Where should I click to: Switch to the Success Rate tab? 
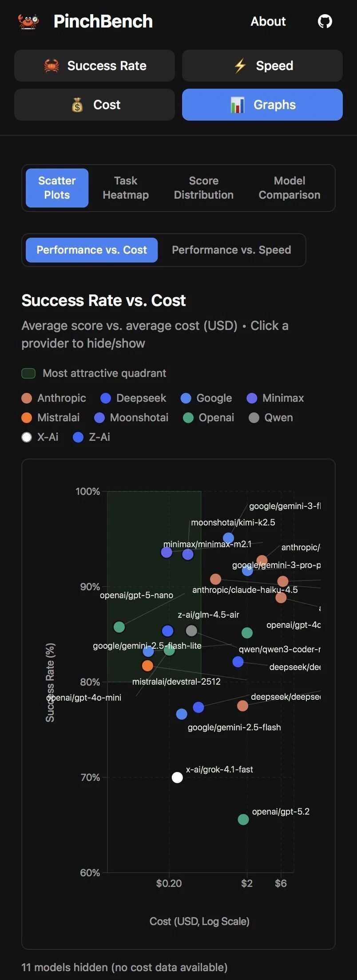click(95, 66)
